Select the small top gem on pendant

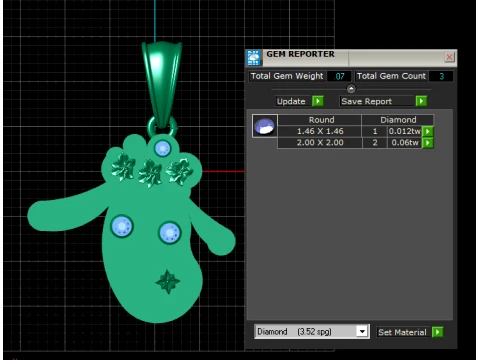pos(163,148)
